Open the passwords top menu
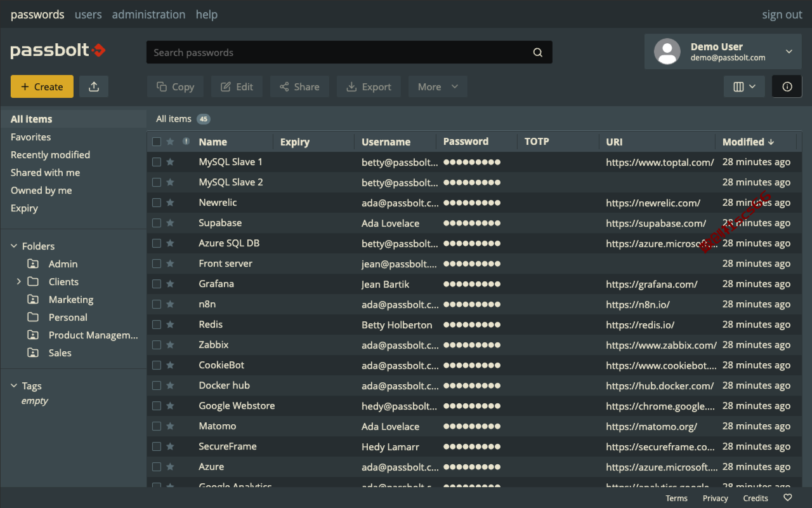The image size is (812, 508). coord(37,14)
